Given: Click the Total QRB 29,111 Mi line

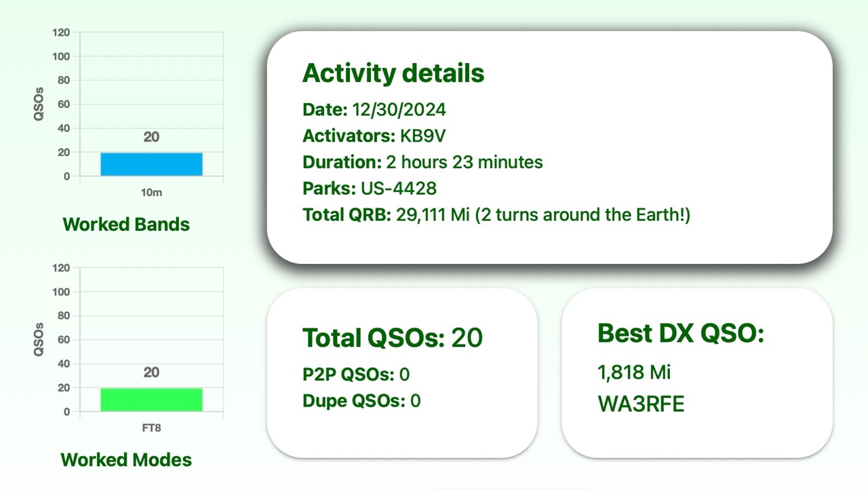Looking at the screenshot, I should (x=496, y=215).
